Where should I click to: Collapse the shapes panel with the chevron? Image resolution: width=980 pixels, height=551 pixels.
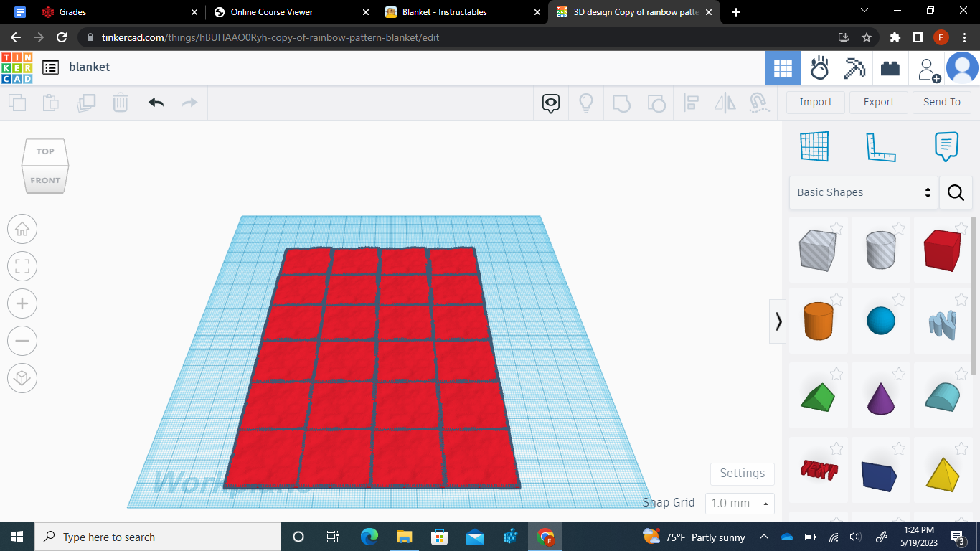click(x=778, y=321)
